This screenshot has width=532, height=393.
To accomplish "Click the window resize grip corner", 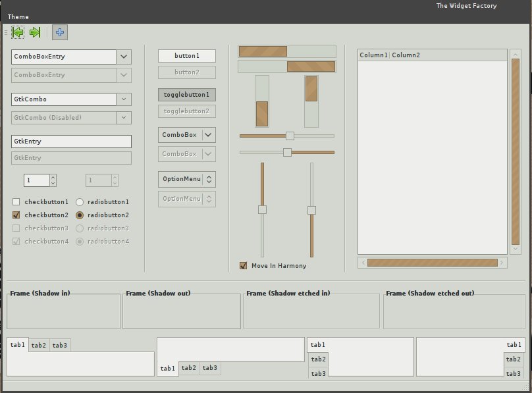I will click(x=526, y=387).
